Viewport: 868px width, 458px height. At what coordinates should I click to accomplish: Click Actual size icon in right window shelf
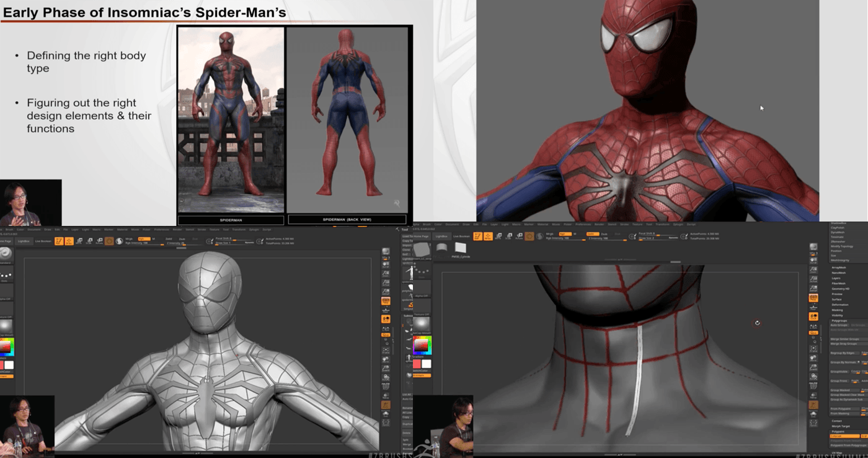pyautogui.click(x=813, y=279)
